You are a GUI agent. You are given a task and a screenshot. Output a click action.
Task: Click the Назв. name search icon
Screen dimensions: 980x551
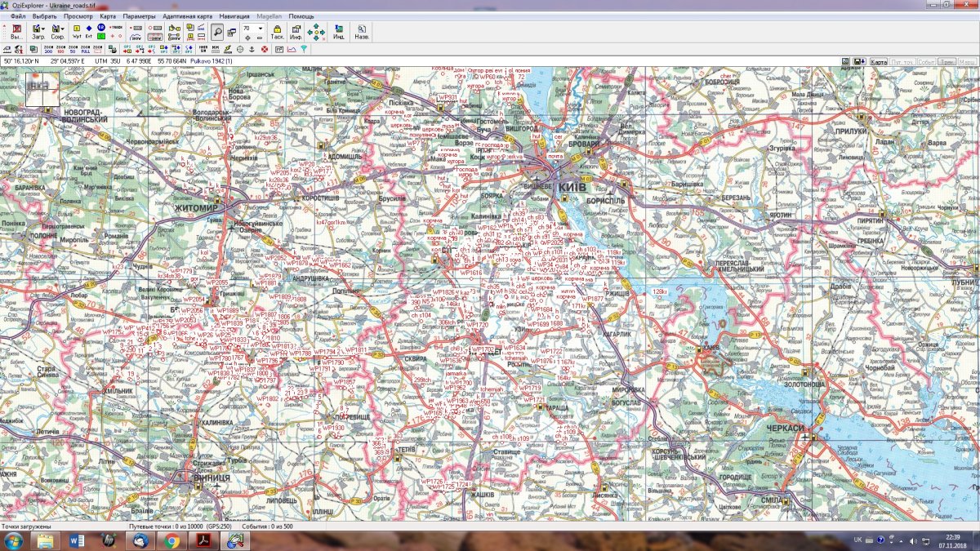click(x=361, y=32)
